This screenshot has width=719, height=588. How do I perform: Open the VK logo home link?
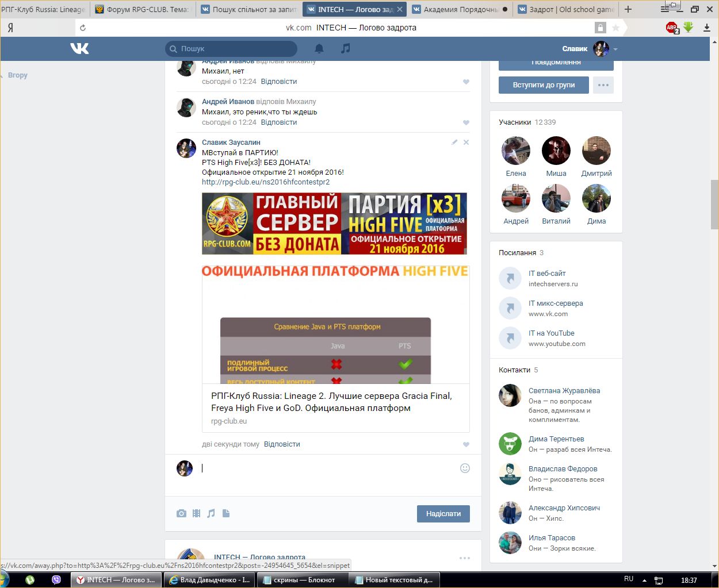[79, 49]
